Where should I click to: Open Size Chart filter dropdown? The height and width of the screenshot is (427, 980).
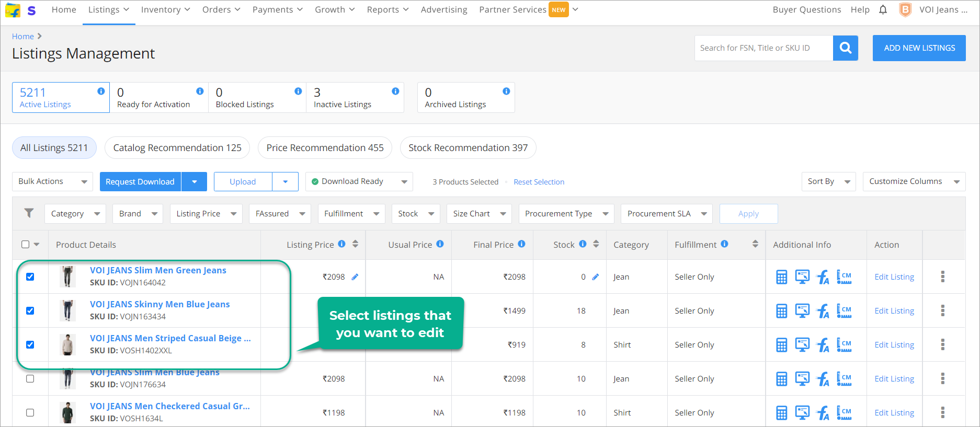pyautogui.click(x=480, y=213)
